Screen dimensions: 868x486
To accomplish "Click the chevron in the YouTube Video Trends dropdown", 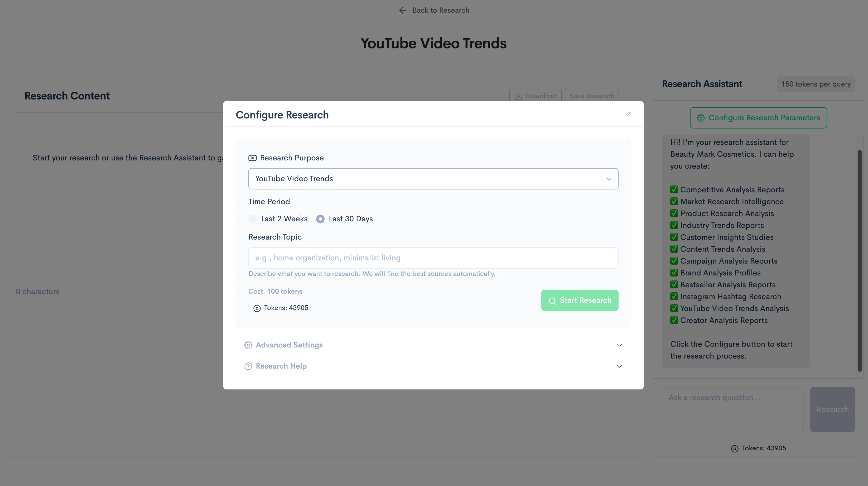I will point(609,179).
